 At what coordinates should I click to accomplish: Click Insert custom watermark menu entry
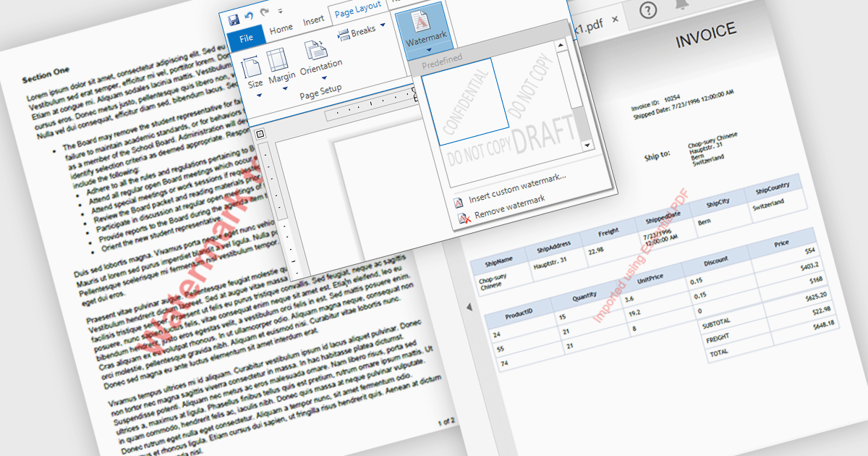(516, 189)
